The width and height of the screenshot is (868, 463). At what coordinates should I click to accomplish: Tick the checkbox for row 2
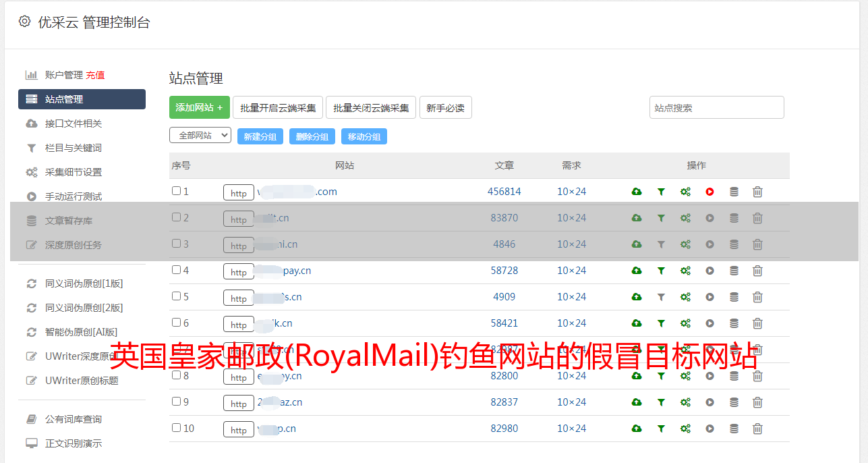pos(176,217)
